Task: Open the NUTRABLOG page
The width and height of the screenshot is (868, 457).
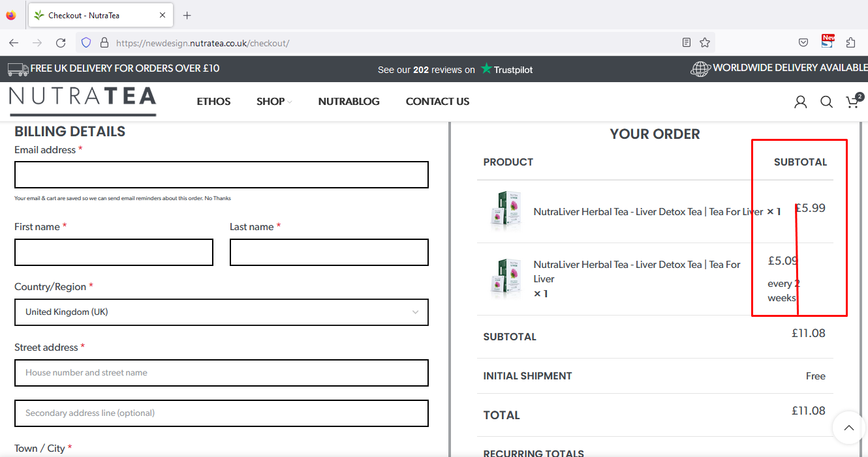Action: [349, 102]
